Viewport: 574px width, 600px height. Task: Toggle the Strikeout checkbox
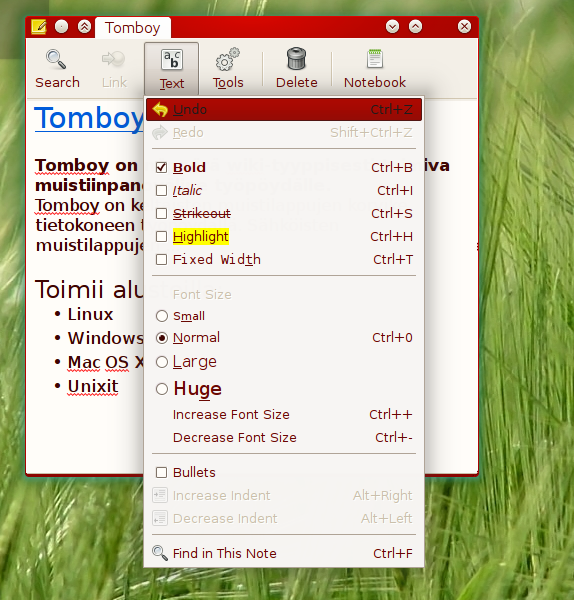tap(161, 213)
